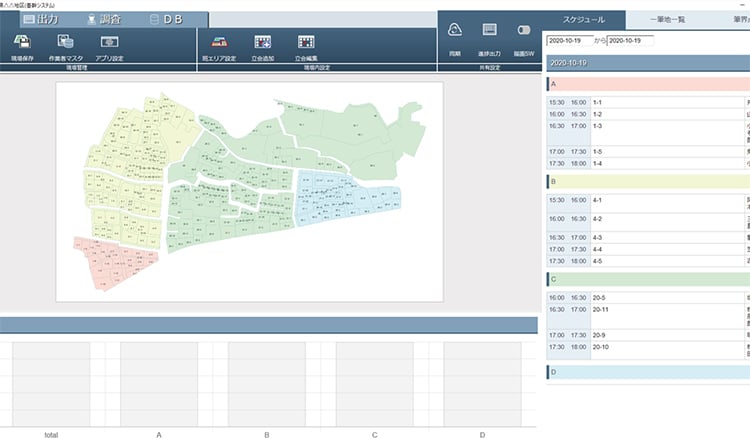Viewport: 750px width, 439px height.
Task: Select schedule row 4-3
Action: [x=648, y=238]
